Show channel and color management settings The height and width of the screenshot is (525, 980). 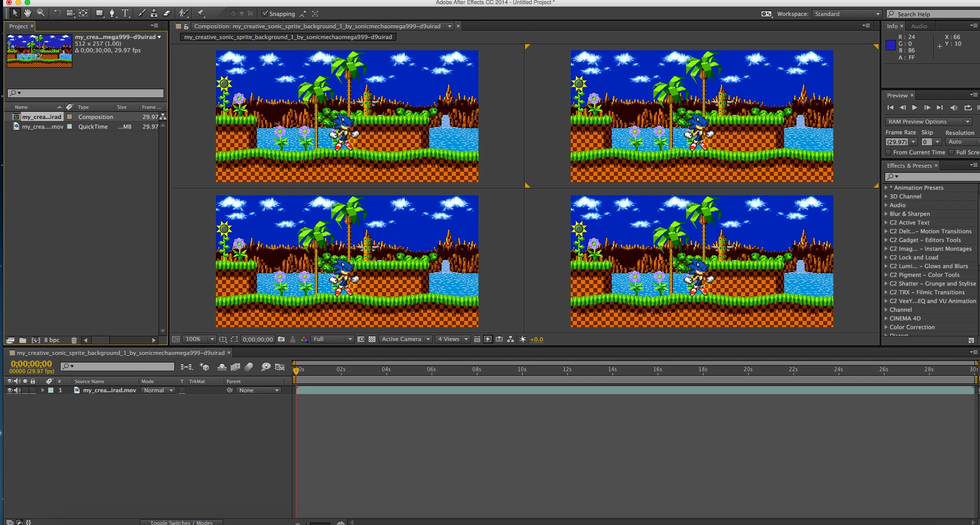point(304,339)
